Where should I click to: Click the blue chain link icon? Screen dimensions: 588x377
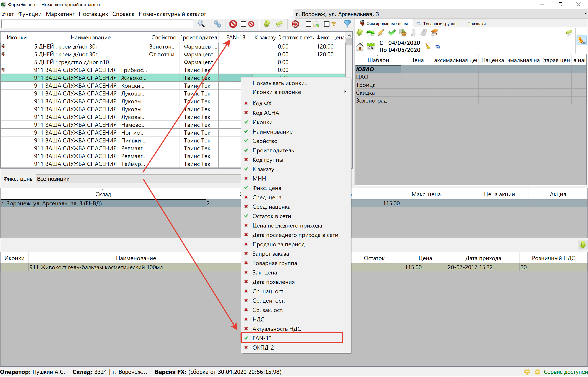(217, 24)
